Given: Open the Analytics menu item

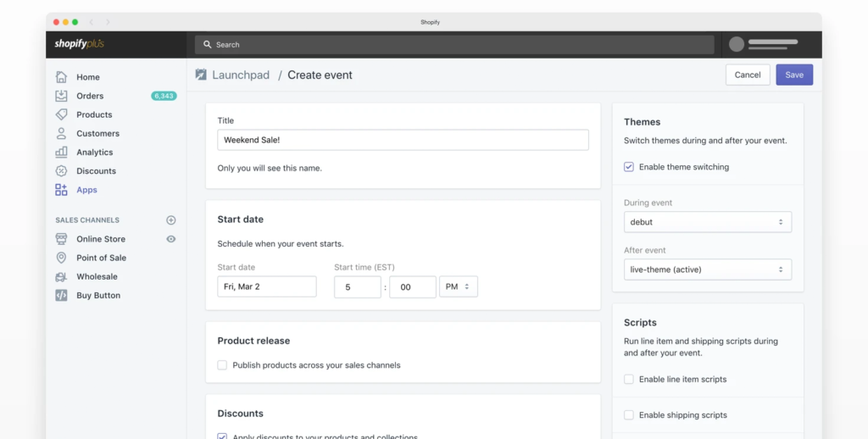Looking at the screenshot, I should [95, 153].
